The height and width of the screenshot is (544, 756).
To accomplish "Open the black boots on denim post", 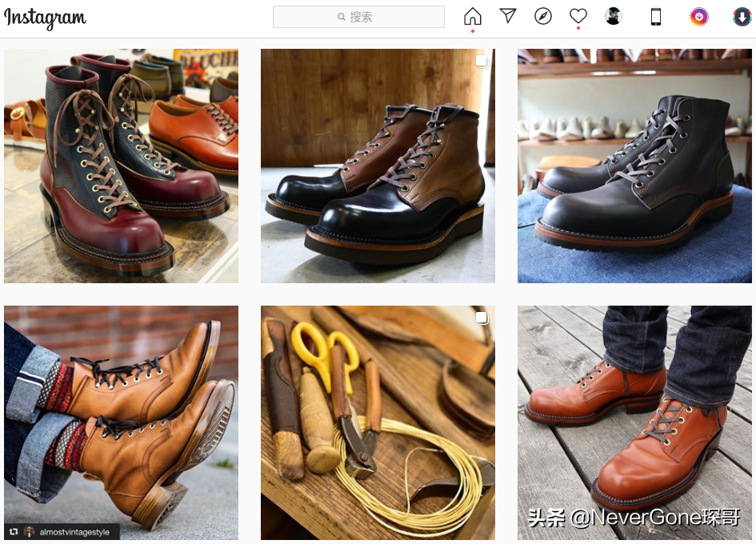I will click(634, 166).
